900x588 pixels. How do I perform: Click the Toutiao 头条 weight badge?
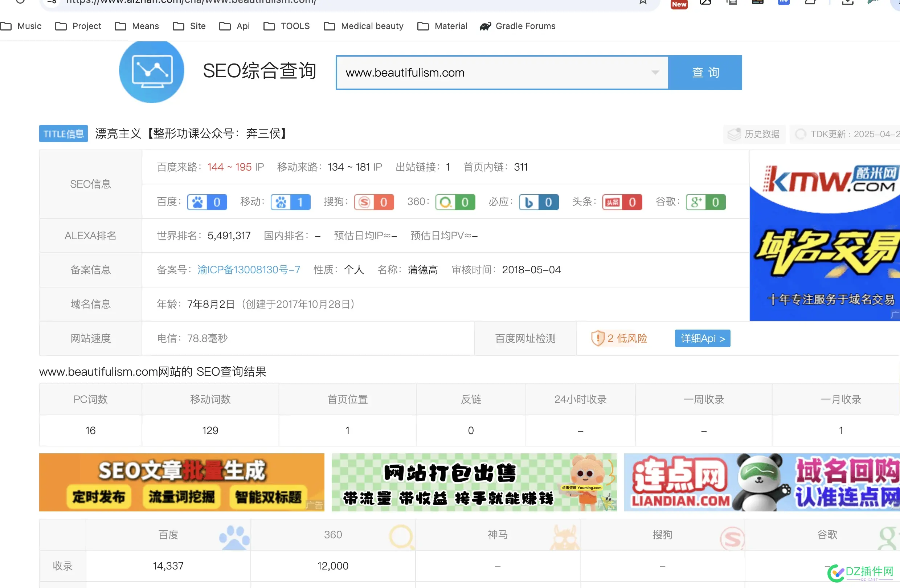coord(622,202)
